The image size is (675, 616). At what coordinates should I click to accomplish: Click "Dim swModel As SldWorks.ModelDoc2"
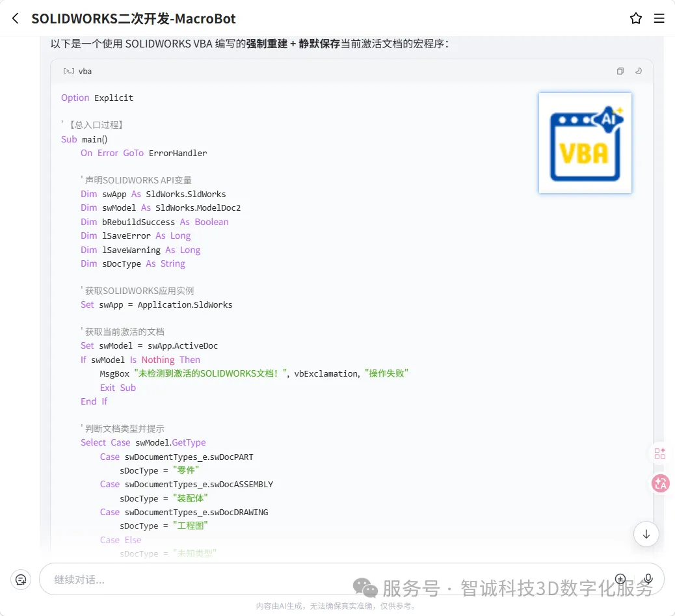tap(161, 208)
